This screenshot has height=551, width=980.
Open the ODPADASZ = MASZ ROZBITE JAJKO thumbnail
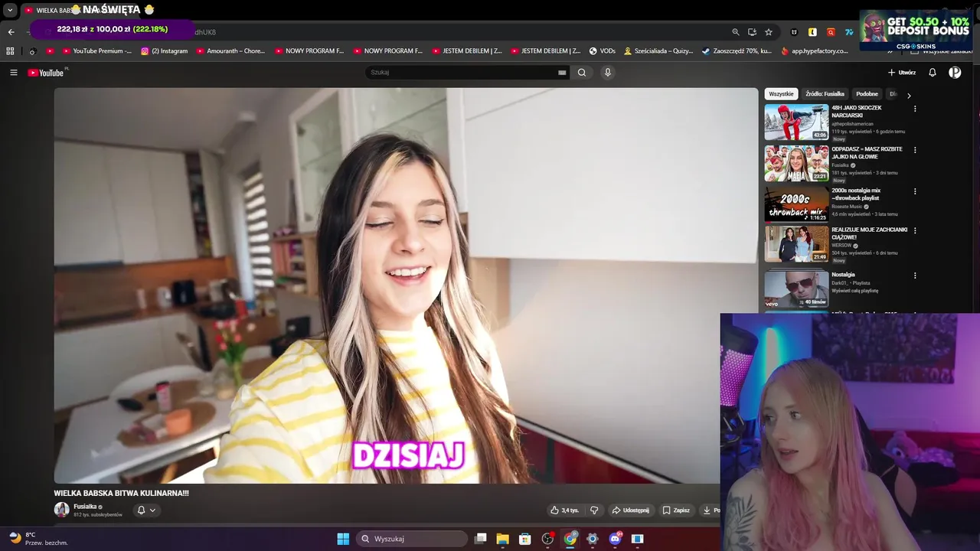pyautogui.click(x=796, y=164)
